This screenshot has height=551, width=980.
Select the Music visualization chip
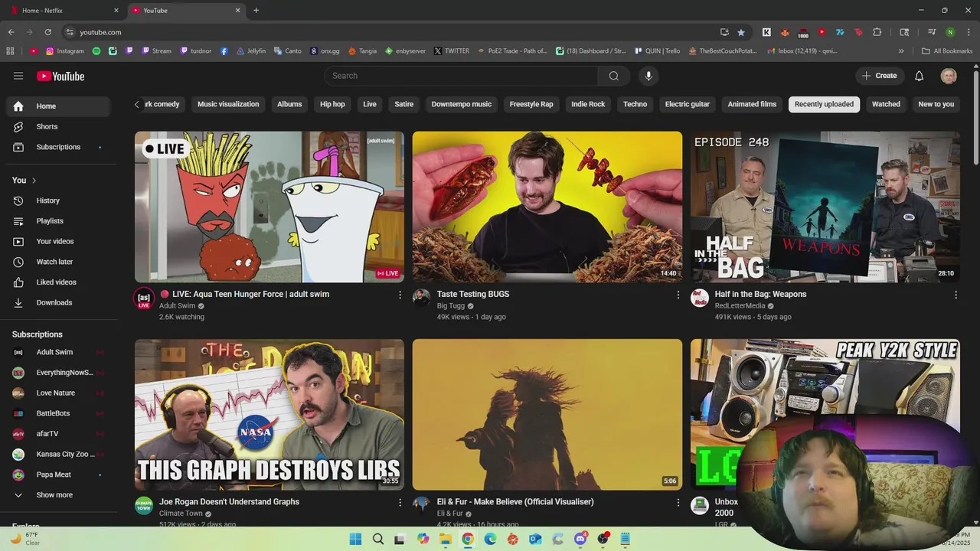(x=228, y=104)
